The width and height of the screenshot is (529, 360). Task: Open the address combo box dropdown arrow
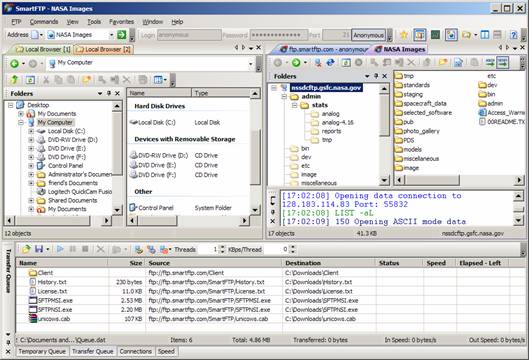click(111, 35)
